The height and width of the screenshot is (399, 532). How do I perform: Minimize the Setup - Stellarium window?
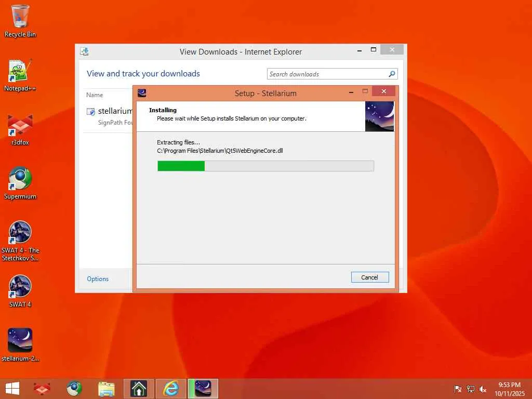351,92
